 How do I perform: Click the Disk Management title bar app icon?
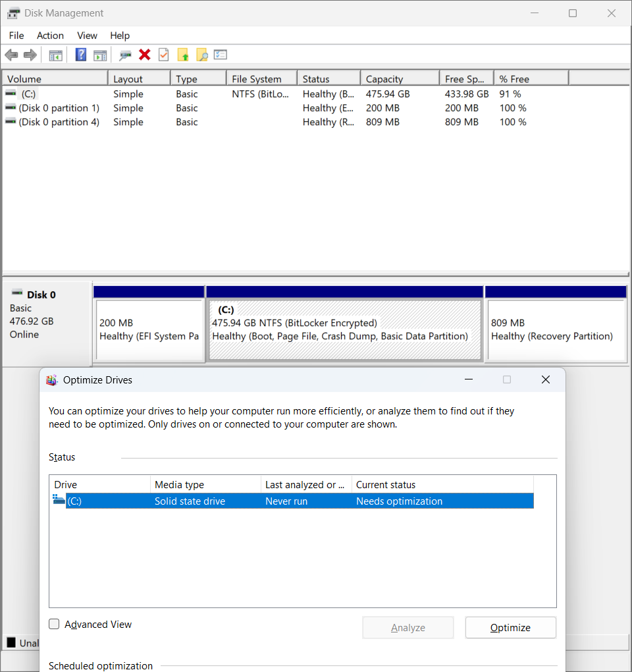pos(13,13)
